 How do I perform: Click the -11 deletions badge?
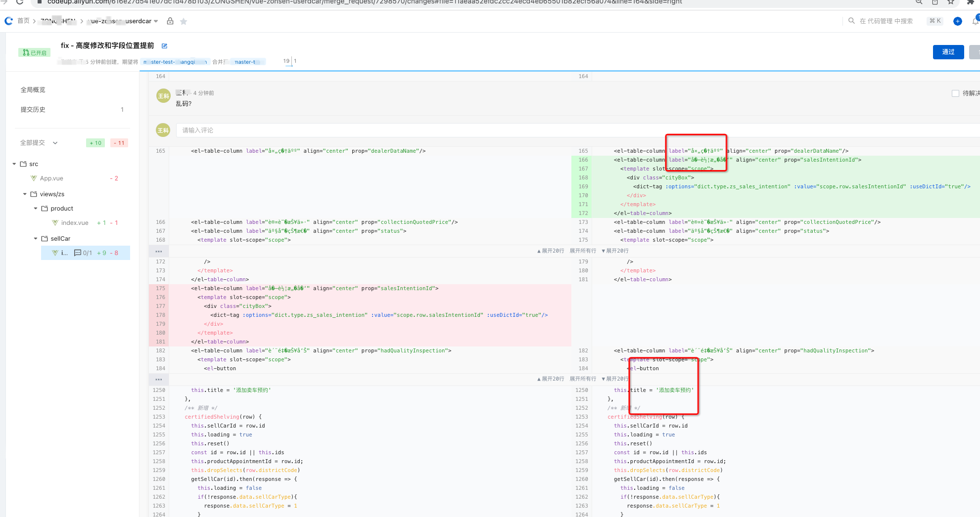coord(119,143)
